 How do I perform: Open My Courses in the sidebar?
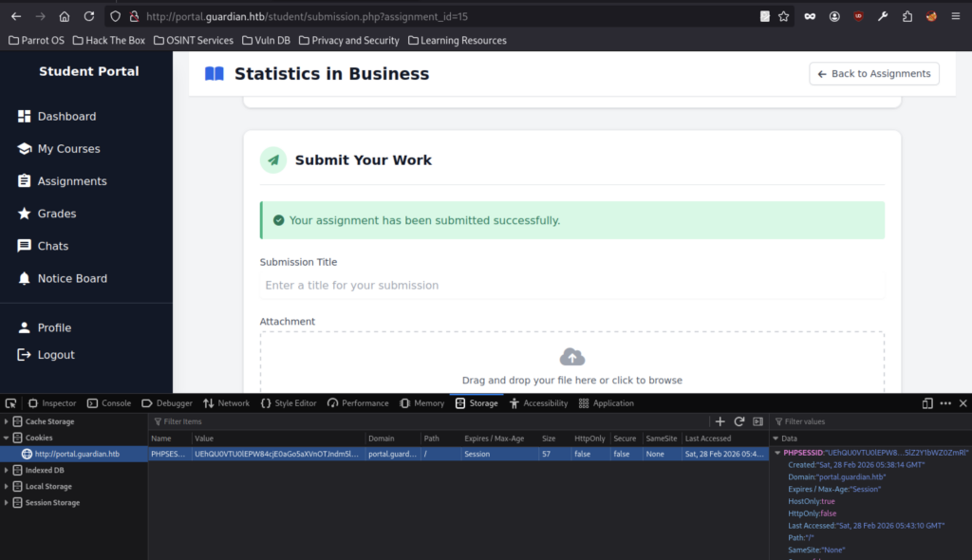pos(68,149)
